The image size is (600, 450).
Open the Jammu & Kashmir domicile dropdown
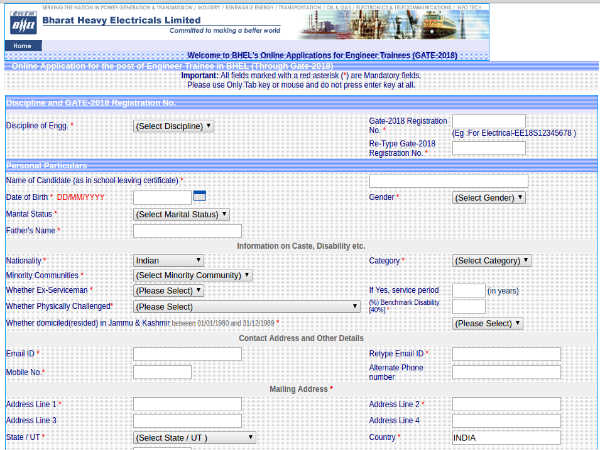click(487, 323)
